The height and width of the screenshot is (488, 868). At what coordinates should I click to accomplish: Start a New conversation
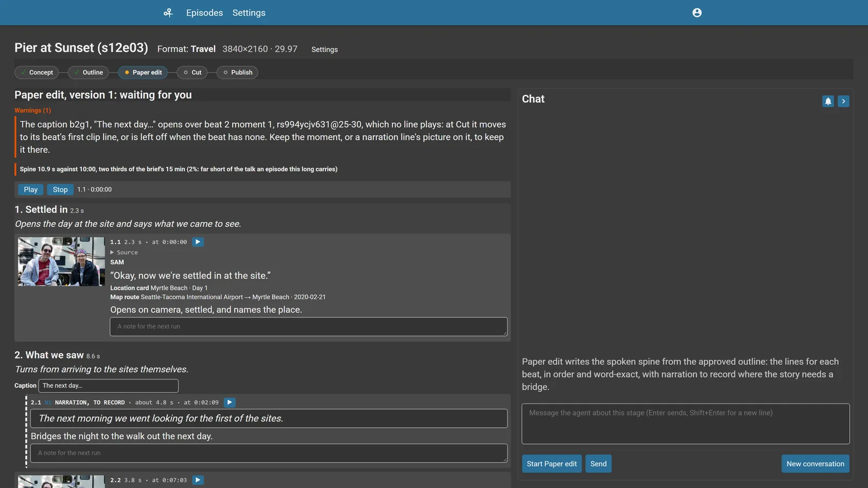[x=815, y=464]
